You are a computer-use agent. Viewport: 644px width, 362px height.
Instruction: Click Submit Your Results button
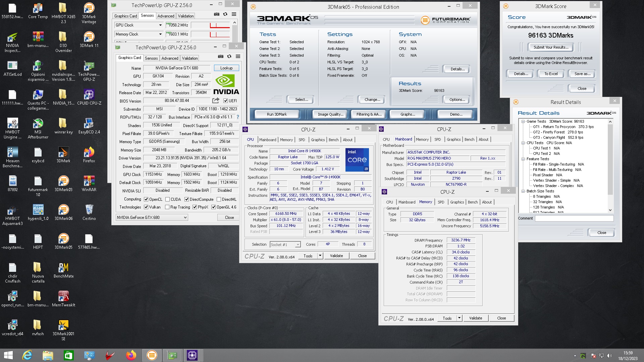point(551,47)
